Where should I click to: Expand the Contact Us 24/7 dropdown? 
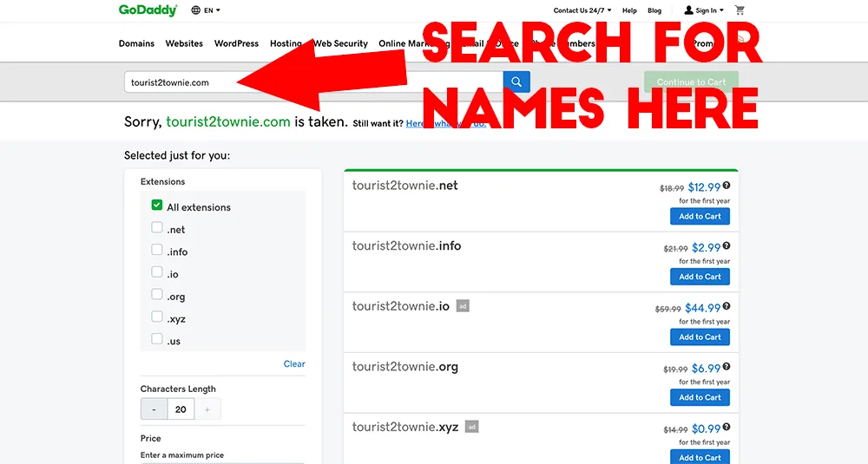582,10
